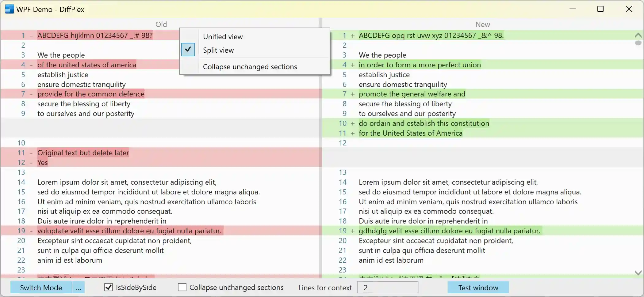This screenshot has width=644, height=297.
Task: Switch to Unified view from the context menu
Action: pyautogui.click(x=223, y=36)
